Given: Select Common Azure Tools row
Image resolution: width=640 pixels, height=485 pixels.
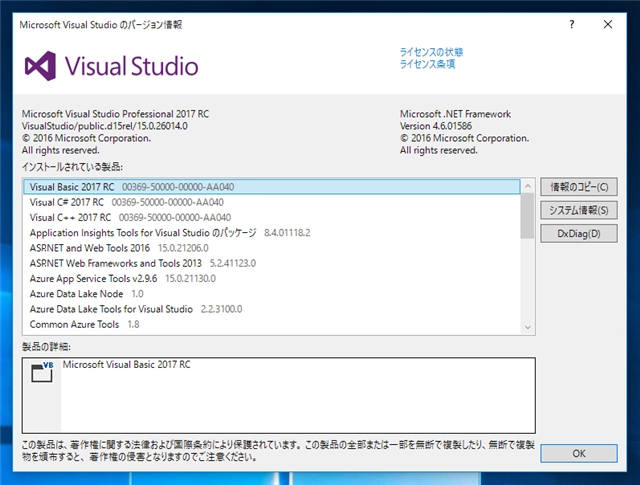Looking at the screenshot, I should tap(272, 324).
